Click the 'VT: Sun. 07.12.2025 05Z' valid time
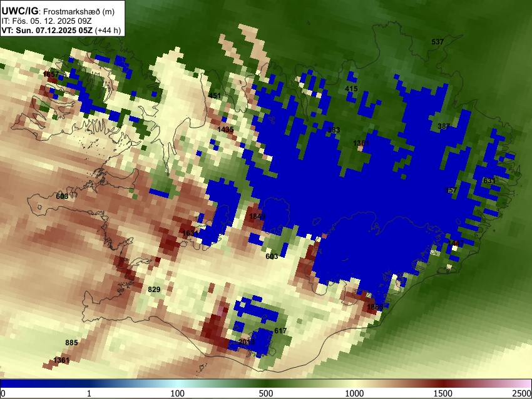The height and width of the screenshot is (399, 532). (47, 30)
